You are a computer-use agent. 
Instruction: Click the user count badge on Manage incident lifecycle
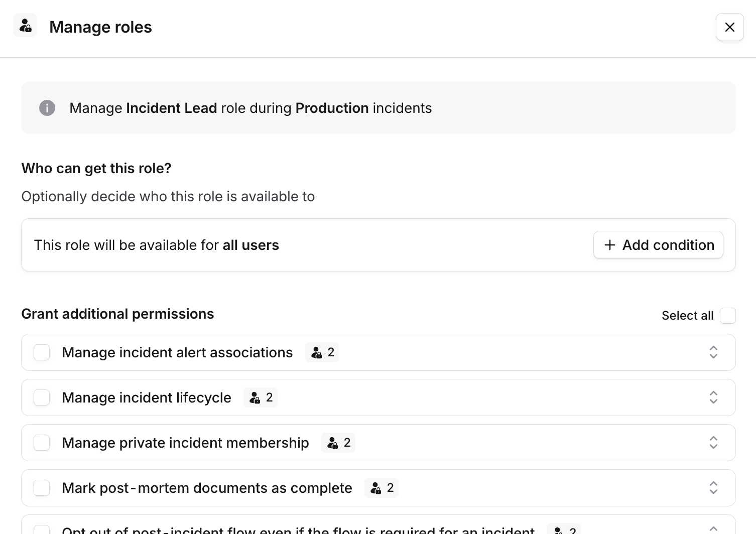pyautogui.click(x=260, y=397)
